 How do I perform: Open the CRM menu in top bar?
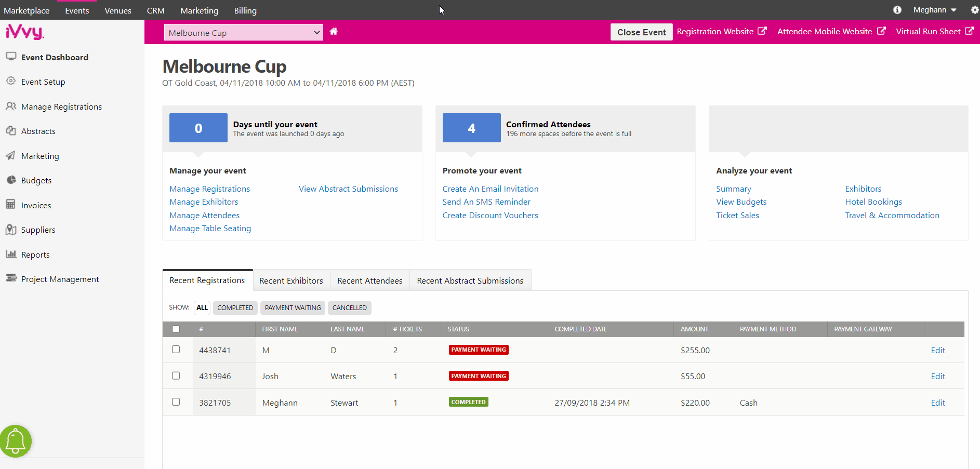[155, 10]
